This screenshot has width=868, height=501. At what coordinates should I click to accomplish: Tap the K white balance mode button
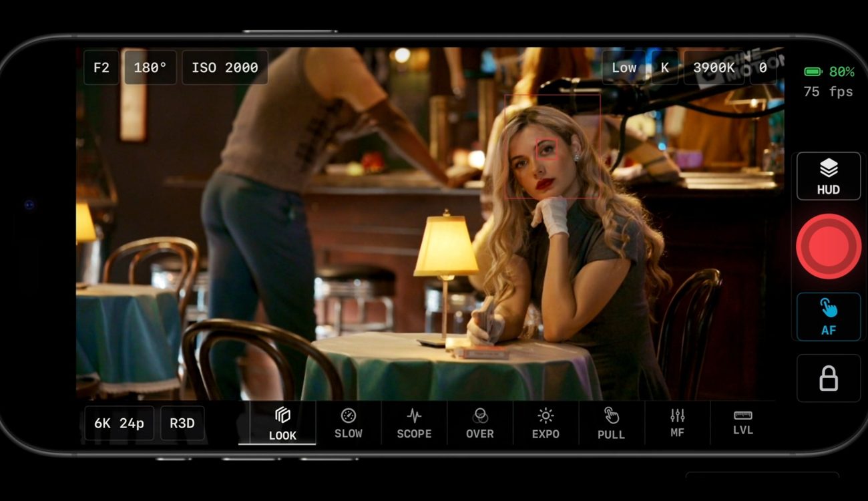(664, 67)
